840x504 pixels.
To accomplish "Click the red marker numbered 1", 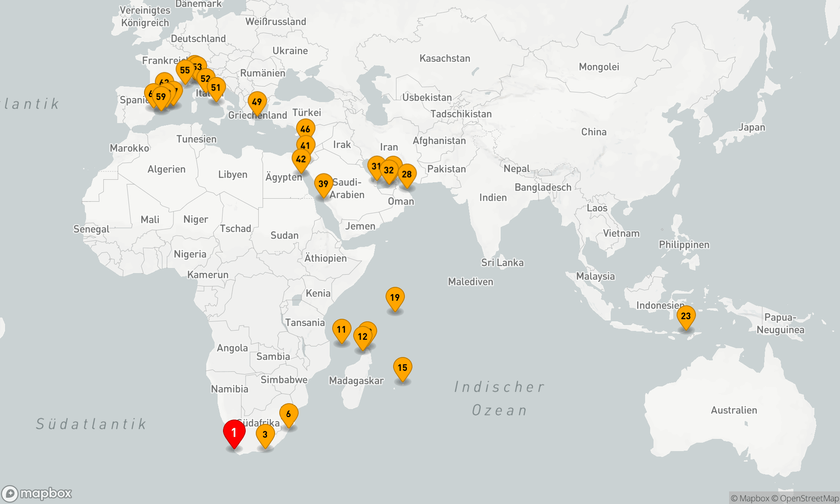I will 234,432.
